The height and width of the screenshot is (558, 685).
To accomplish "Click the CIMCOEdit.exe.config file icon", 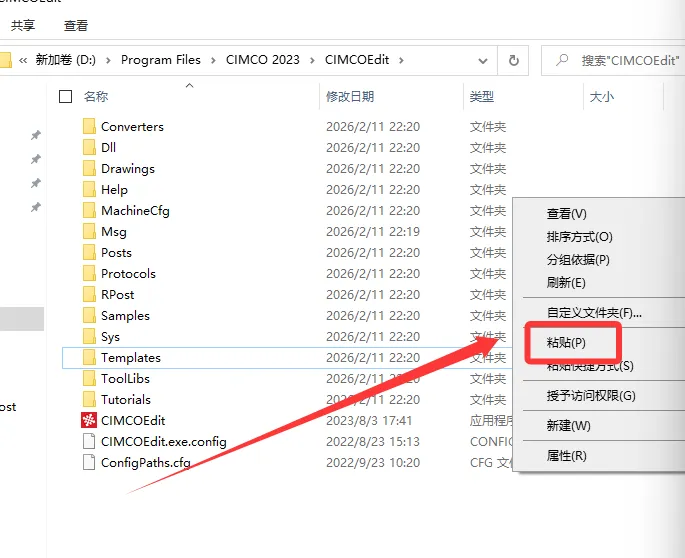I will coord(89,441).
